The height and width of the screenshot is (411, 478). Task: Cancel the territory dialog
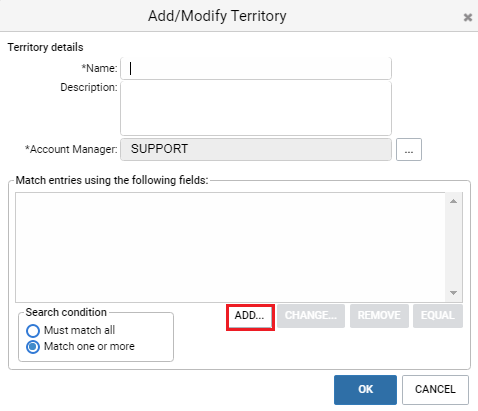point(435,390)
